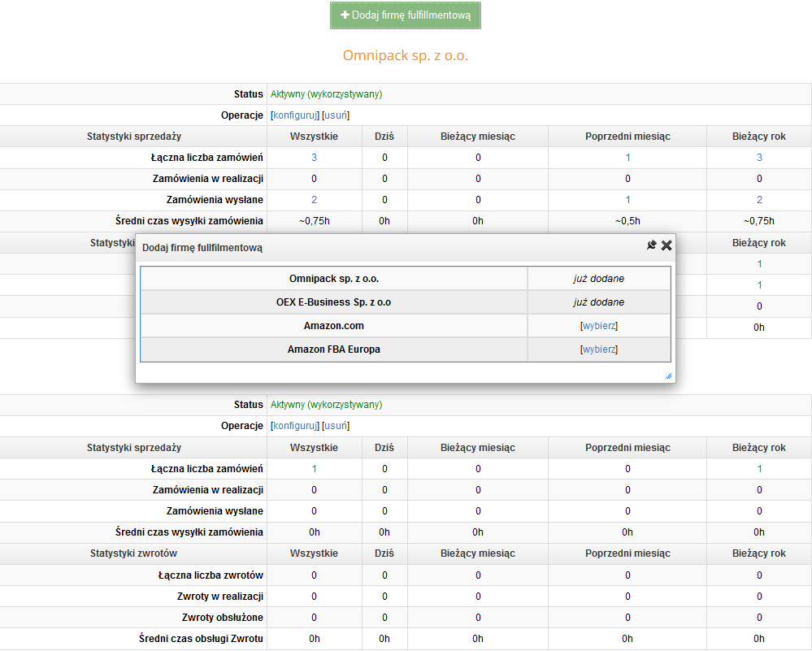
Task: Open Omnipack shipped orders "1" for Poprzedni miesiąc
Action: click(x=627, y=200)
